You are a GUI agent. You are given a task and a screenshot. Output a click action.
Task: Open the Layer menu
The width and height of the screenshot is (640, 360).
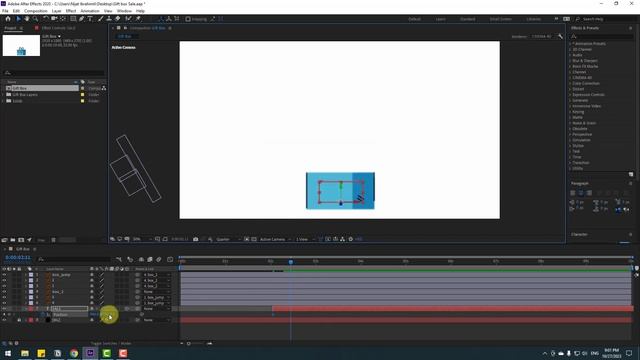pyautogui.click(x=57, y=11)
